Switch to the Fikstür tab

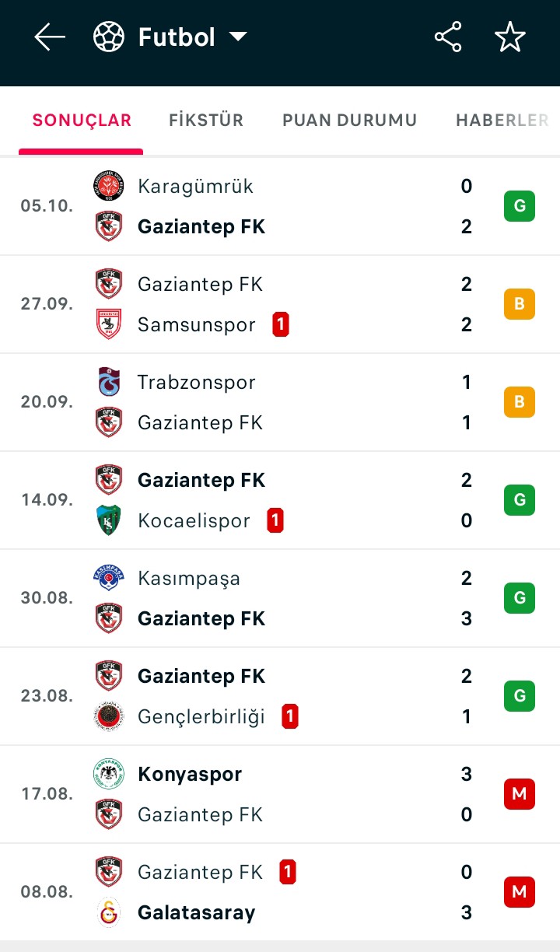[206, 121]
